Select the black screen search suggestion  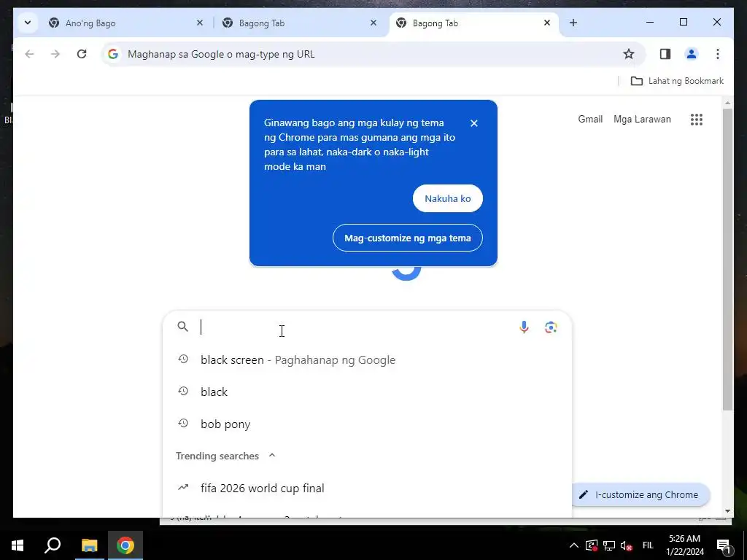point(367,360)
